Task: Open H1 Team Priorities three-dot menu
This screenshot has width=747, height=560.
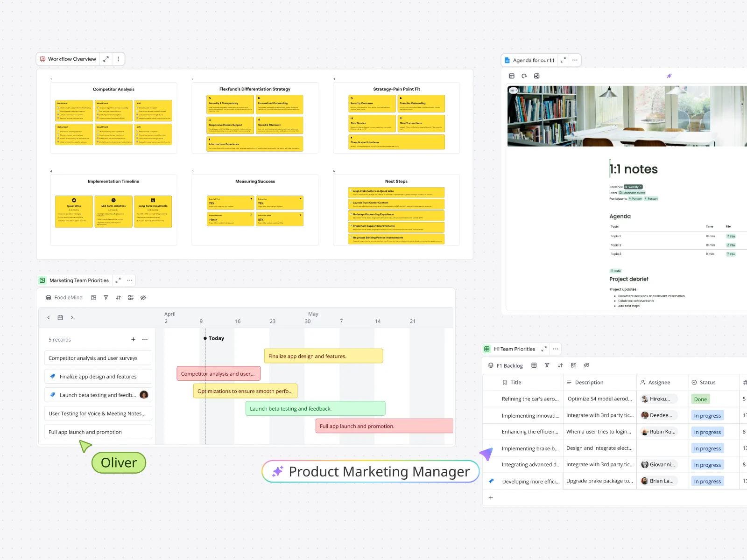Action: coord(556,349)
